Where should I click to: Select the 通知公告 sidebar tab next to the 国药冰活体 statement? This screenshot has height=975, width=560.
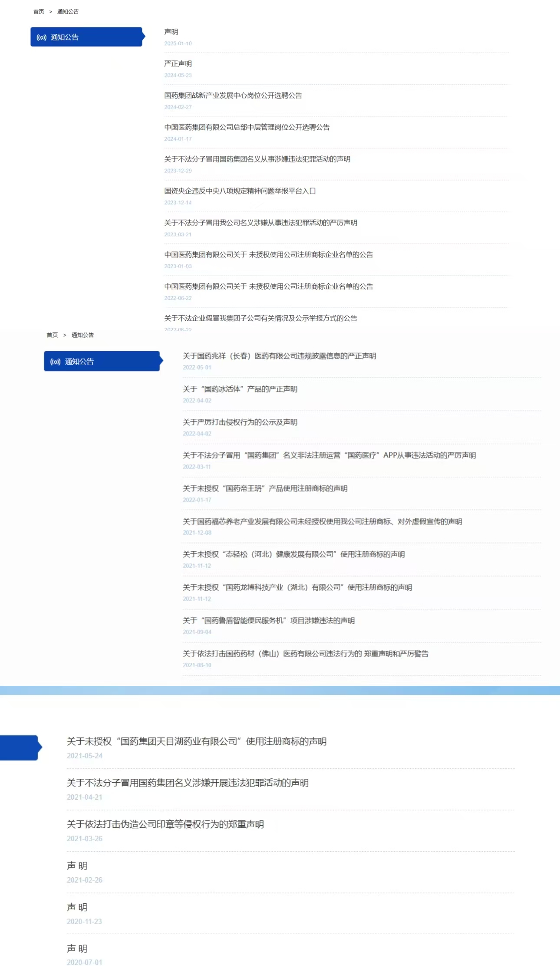click(102, 361)
